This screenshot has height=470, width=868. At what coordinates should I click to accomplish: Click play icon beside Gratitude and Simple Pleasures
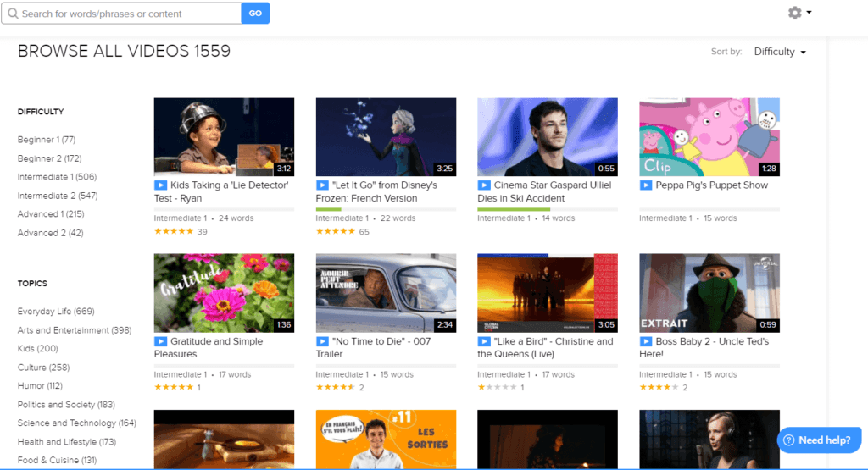pyautogui.click(x=160, y=342)
